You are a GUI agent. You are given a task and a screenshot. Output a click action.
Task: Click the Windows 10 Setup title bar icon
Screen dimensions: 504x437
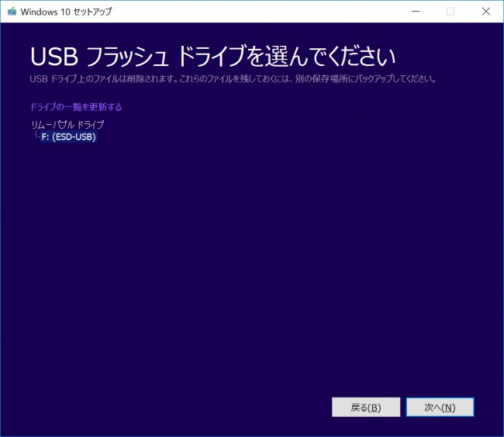click(x=12, y=12)
